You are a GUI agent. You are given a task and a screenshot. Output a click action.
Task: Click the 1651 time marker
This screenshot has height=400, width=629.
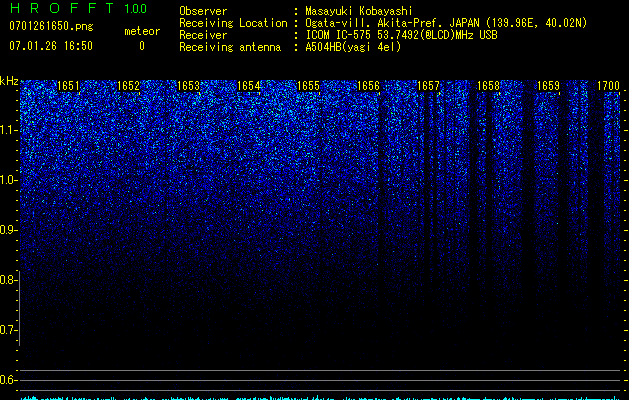point(69,86)
